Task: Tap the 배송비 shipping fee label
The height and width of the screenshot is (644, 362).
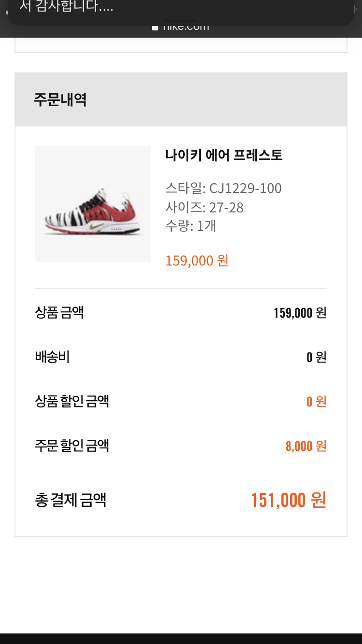Action: [53, 357]
